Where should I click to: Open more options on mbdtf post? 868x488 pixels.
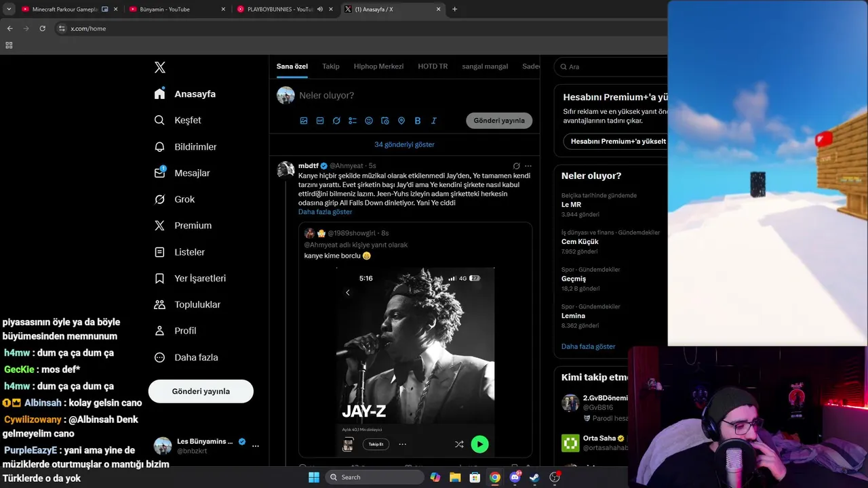click(528, 166)
